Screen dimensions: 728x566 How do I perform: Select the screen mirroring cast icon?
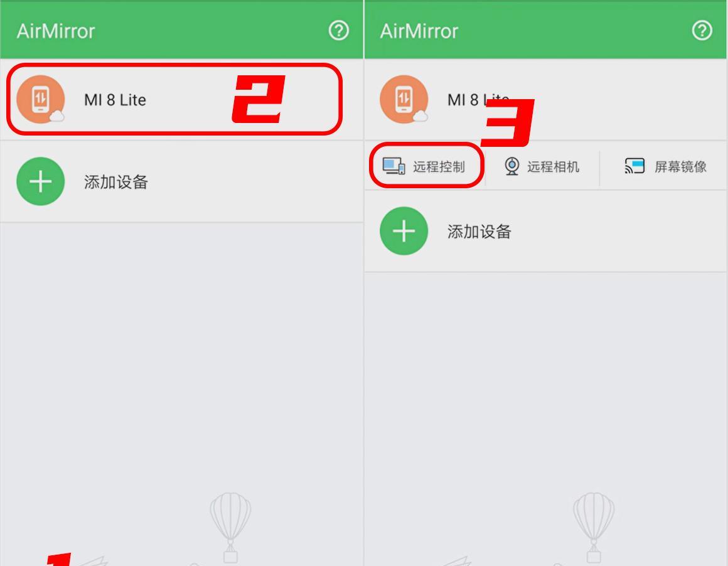[634, 166]
